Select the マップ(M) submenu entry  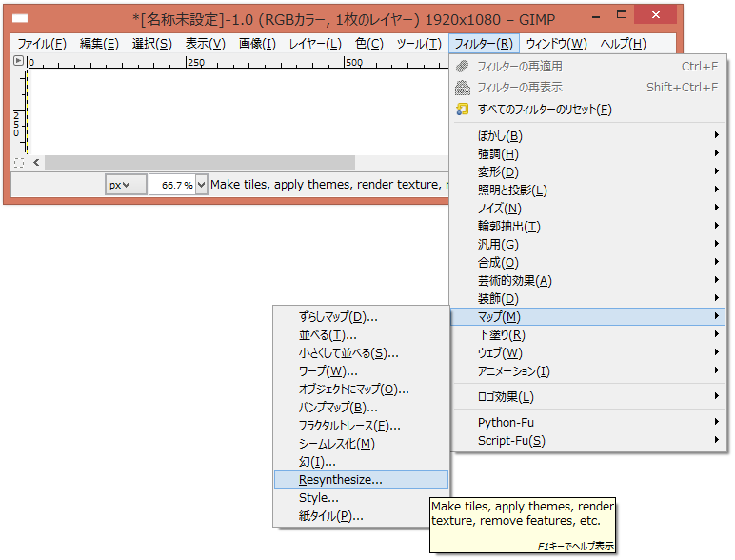click(x=587, y=316)
